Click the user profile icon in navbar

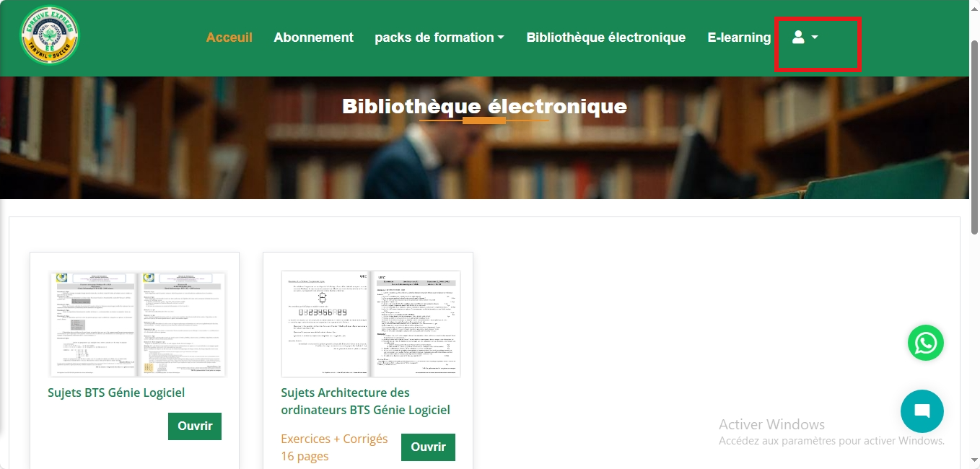(798, 37)
